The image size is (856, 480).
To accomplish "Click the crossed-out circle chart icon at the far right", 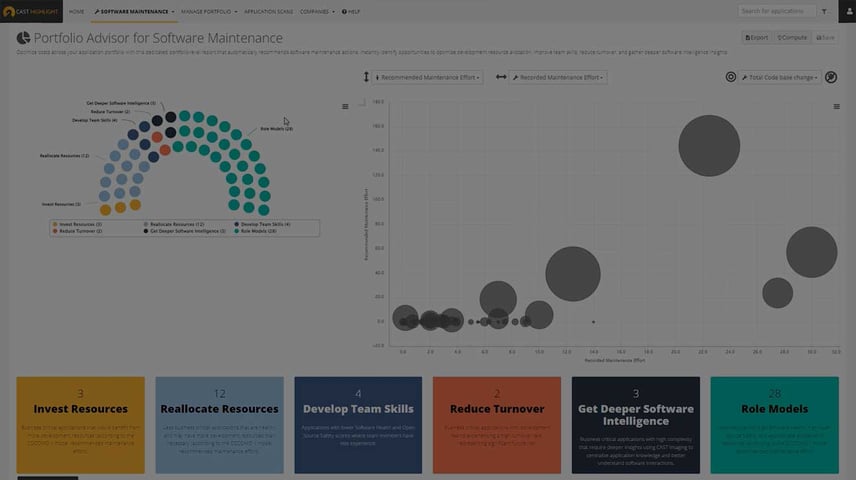I will click(831, 77).
